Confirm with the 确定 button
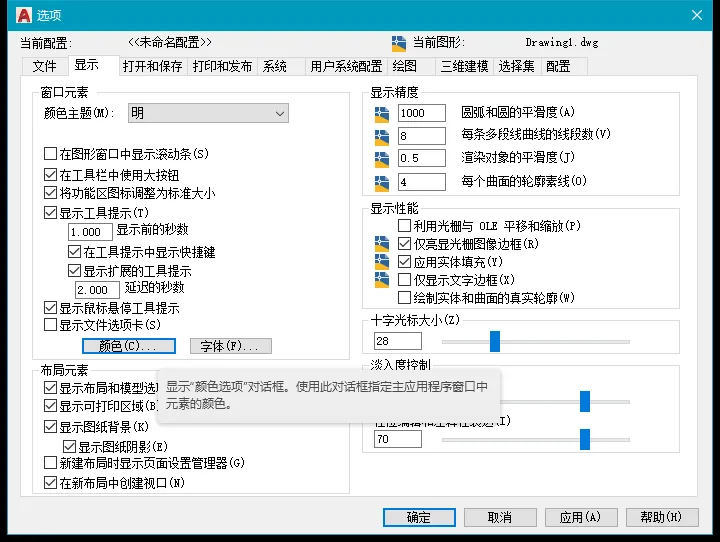Viewport: 720px width, 542px height. (x=419, y=518)
